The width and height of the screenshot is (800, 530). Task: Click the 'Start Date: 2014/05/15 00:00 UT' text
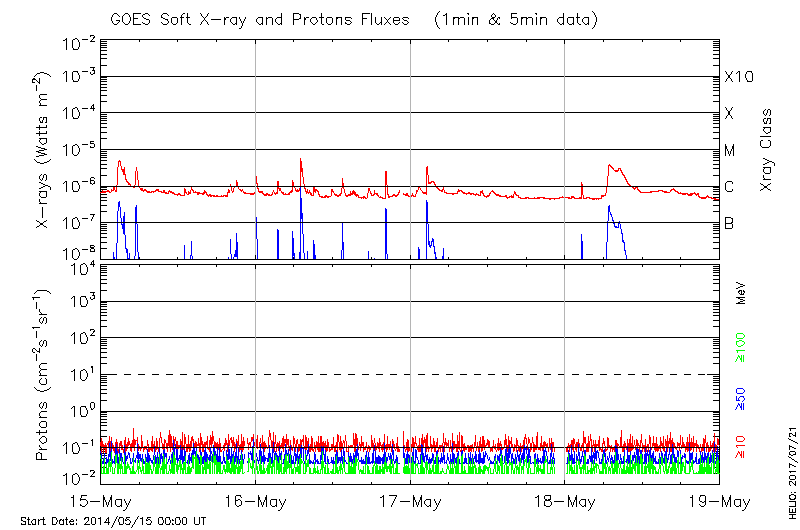(x=113, y=521)
